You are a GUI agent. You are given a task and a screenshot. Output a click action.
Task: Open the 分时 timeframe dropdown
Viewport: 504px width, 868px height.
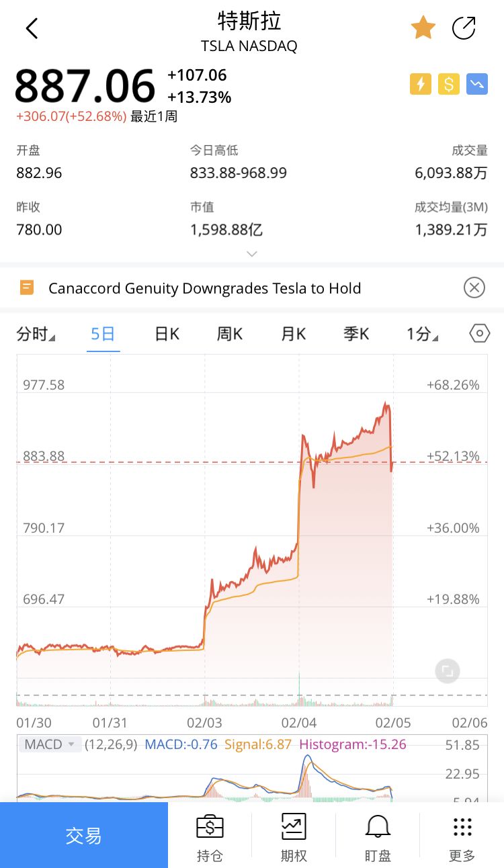[36, 334]
